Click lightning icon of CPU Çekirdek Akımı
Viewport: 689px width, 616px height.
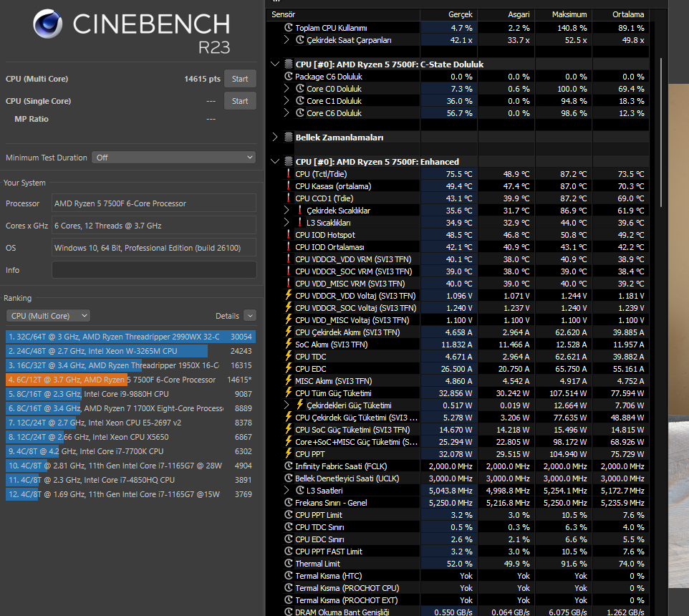(x=289, y=332)
